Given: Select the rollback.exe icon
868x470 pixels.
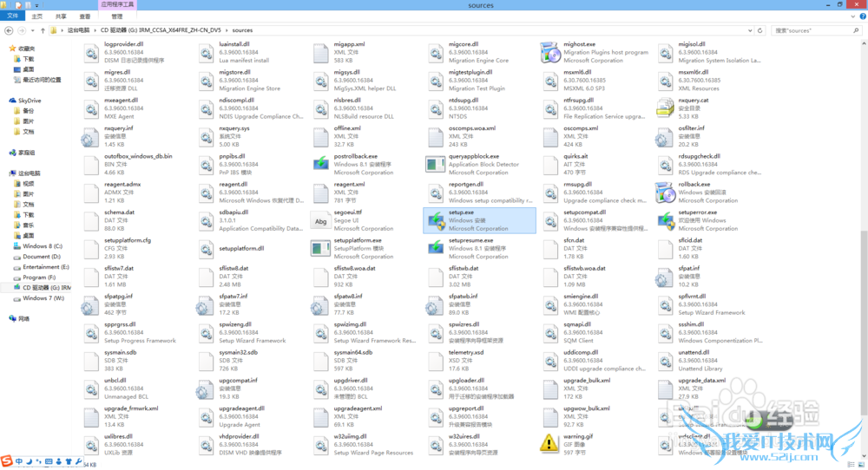Looking at the screenshot, I should click(x=665, y=193).
